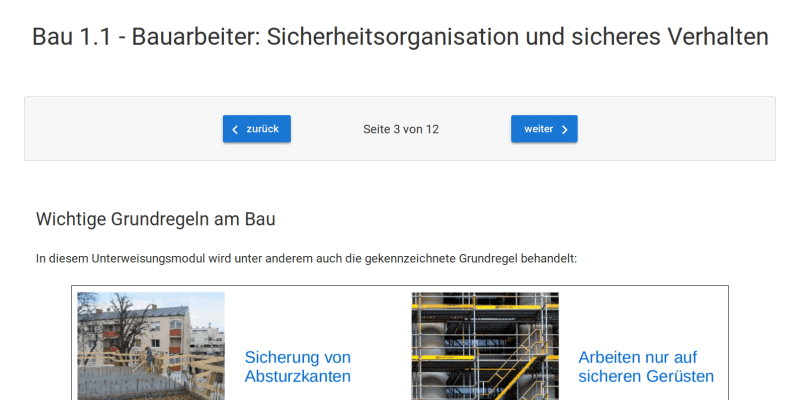Open the Sicherung von Absturzkanten link
800x400 pixels.
[x=298, y=366]
